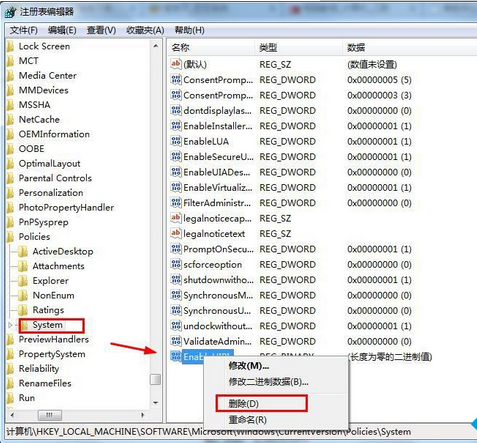Open the 文件(F) menu
This screenshot has width=477, height=443.
(24, 30)
